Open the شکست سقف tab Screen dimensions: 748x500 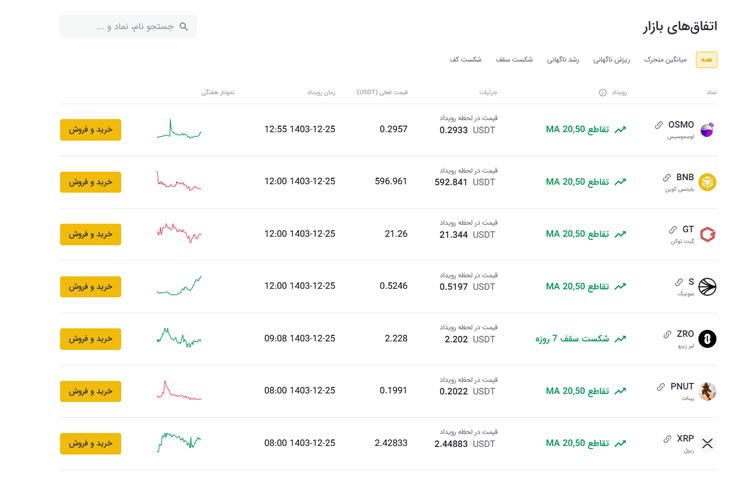tap(514, 60)
